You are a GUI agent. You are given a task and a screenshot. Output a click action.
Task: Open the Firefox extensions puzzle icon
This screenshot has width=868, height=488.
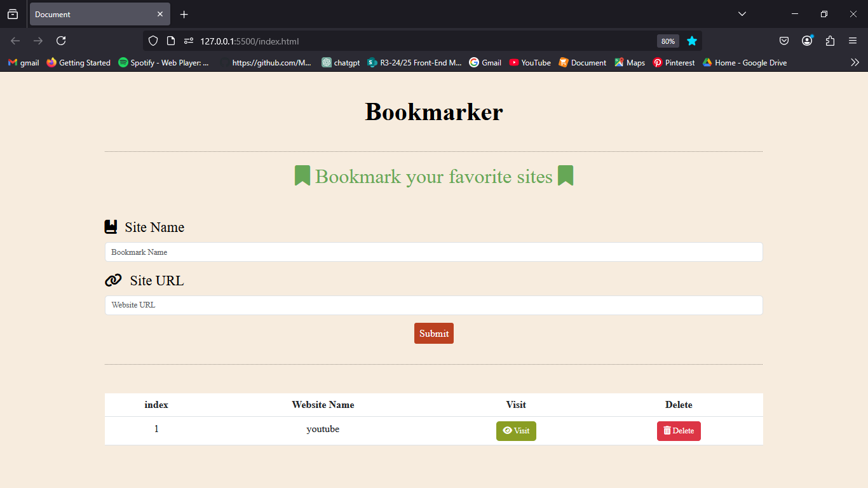(830, 41)
